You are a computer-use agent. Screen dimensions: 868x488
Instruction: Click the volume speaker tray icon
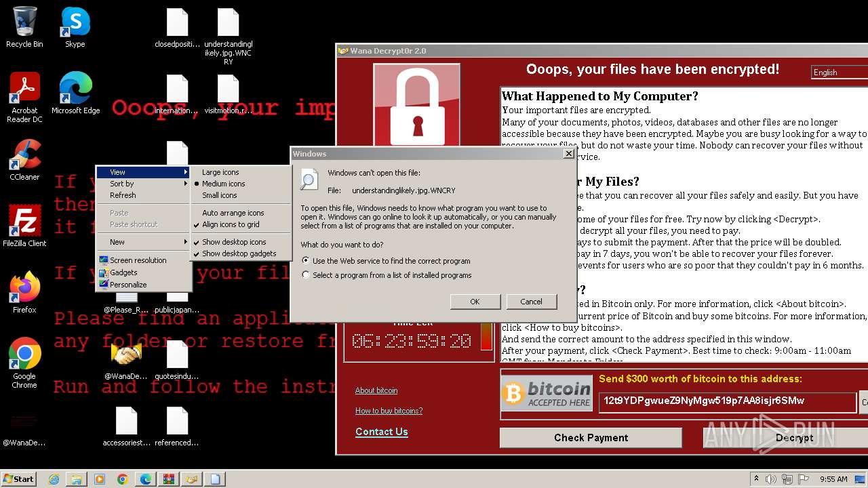pyautogui.click(x=770, y=479)
